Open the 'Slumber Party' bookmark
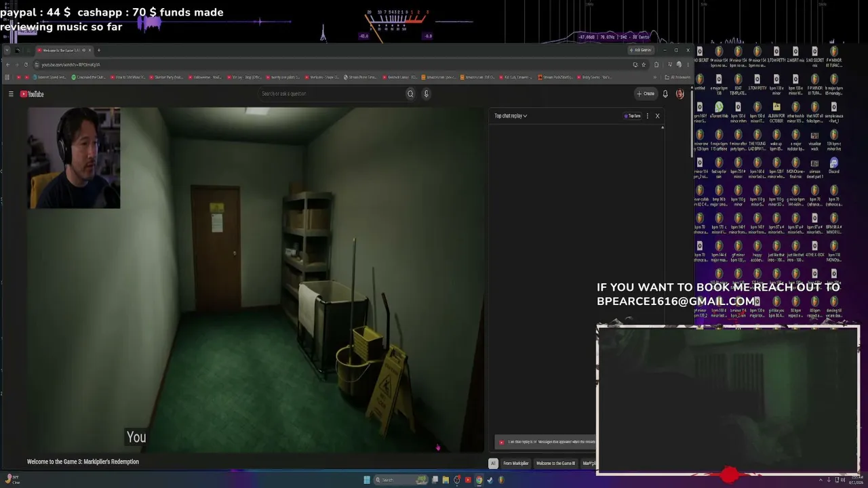 click(x=167, y=77)
